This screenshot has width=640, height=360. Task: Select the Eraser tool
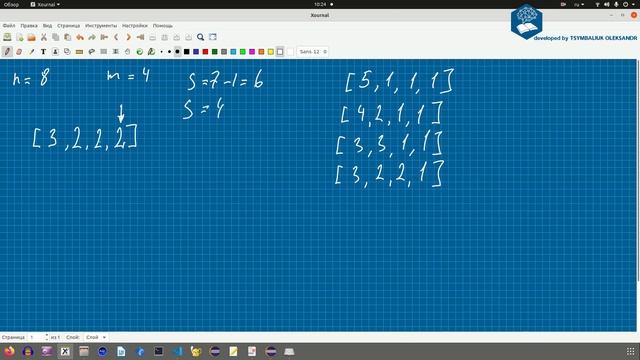pos(19,52)
